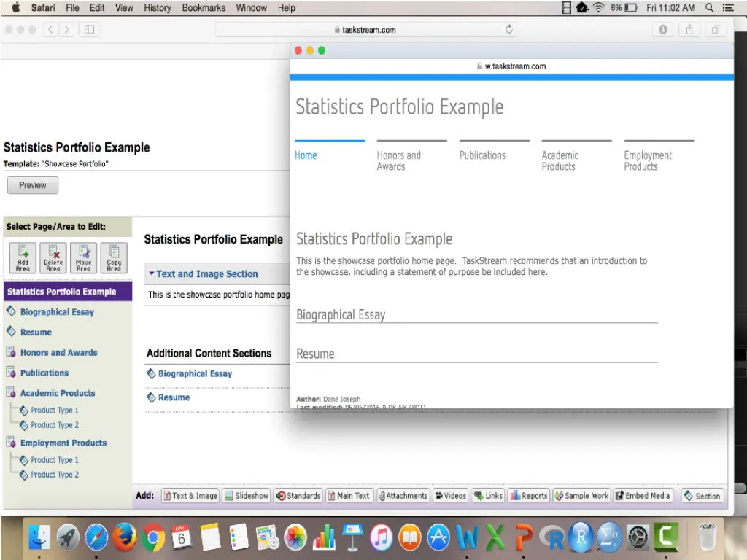This screenshot has width=747, height=560.
Task: Open Resume under Additional Content Sections
Action: point(174,397)
